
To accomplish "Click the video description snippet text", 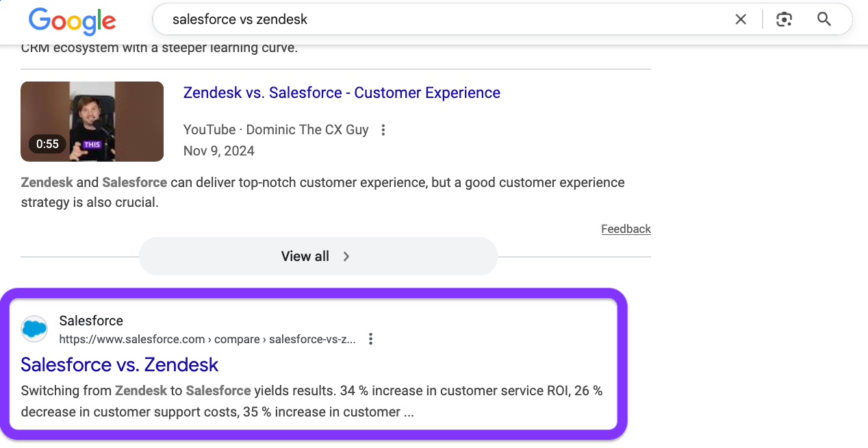I will point(322,193).
